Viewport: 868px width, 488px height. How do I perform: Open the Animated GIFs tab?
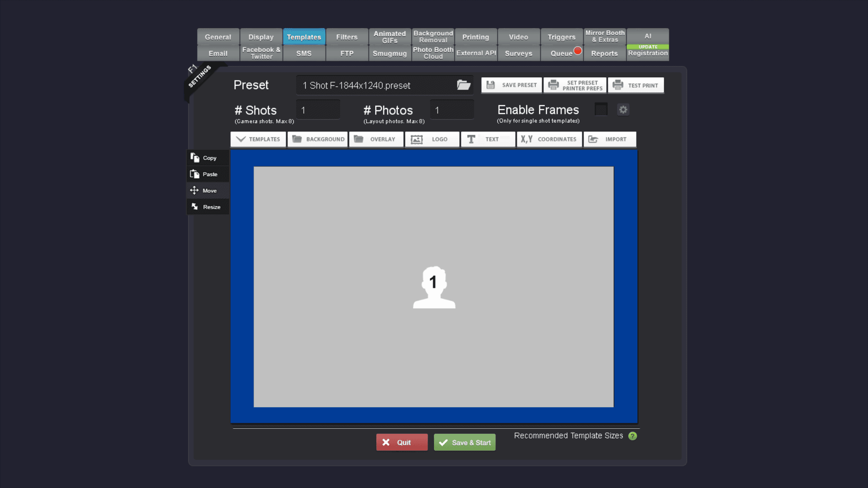[x=390, y=37]
